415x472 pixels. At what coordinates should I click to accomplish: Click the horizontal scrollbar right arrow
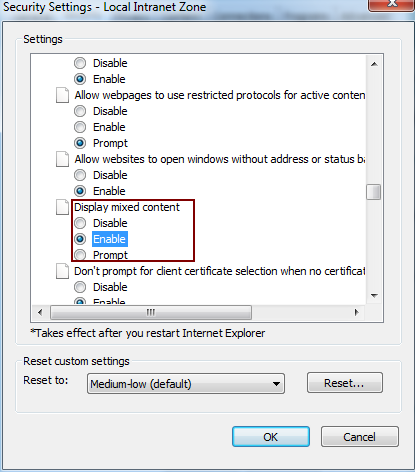(356, 313)
